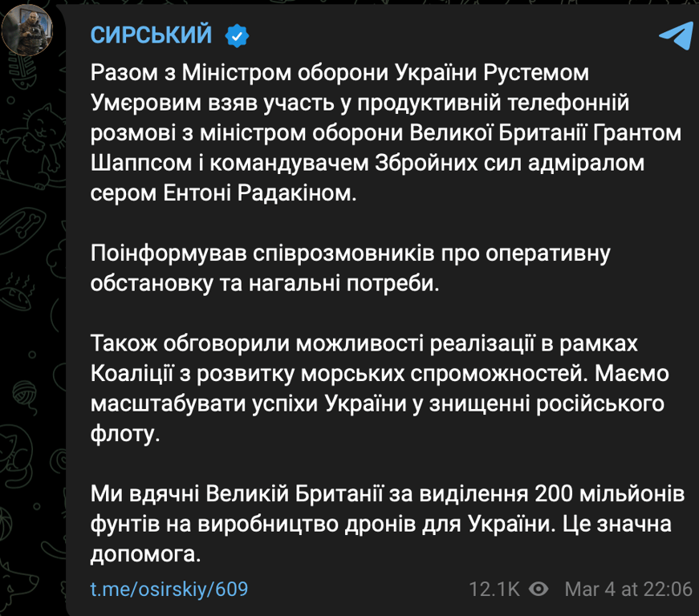Click the eye views icon
The image size is (699, 616).
pos(539,590)
